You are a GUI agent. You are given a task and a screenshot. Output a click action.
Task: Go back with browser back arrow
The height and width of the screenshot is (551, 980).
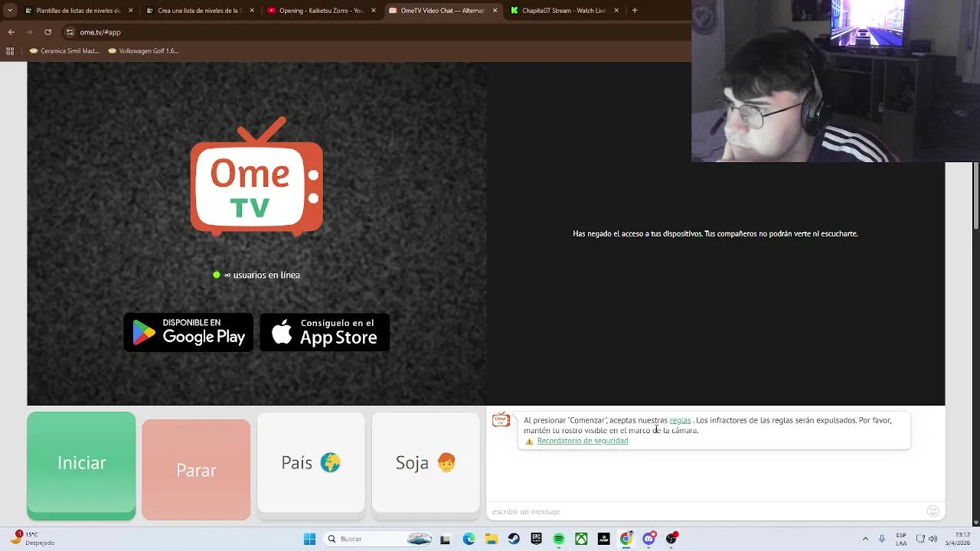point(11,32)
